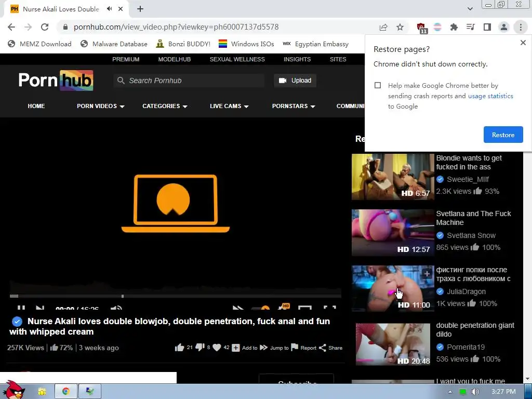Viewport: 532px width, 399px height.
Task: Open the Chrome three-dot menu
Action: click(x=521, y=27)
